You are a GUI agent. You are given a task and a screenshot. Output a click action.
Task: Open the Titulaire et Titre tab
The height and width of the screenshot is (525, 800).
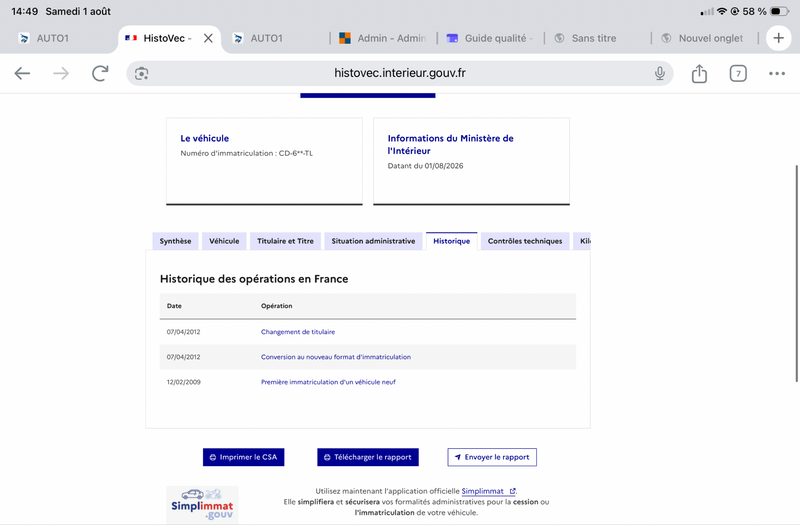[x=285, y=241]
